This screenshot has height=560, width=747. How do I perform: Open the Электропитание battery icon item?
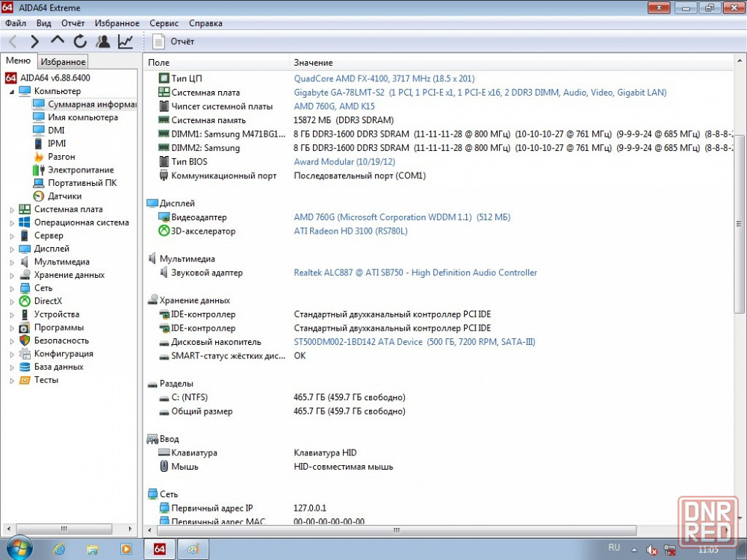[39, 170]
